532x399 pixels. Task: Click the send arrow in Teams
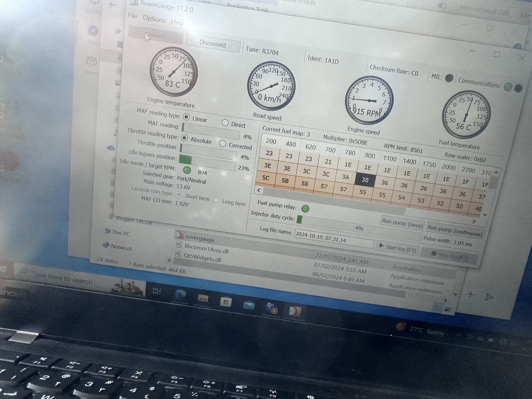pyautogui.click(x=489, y=297)
